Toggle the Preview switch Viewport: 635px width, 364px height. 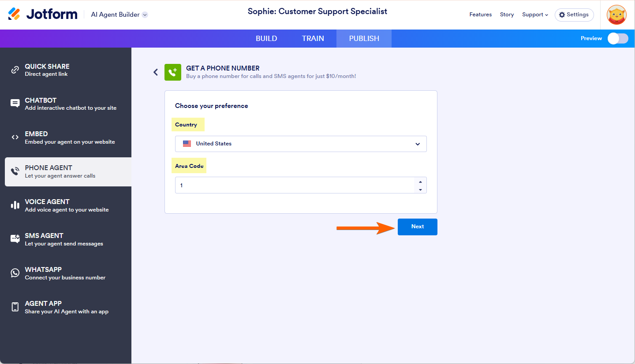(x=617, y=38)
